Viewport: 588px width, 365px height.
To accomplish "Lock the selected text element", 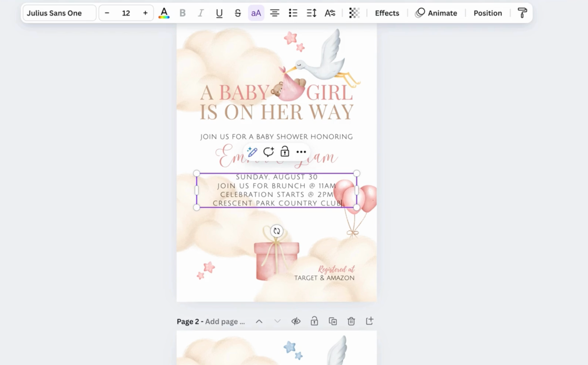I will click(285, 152).
